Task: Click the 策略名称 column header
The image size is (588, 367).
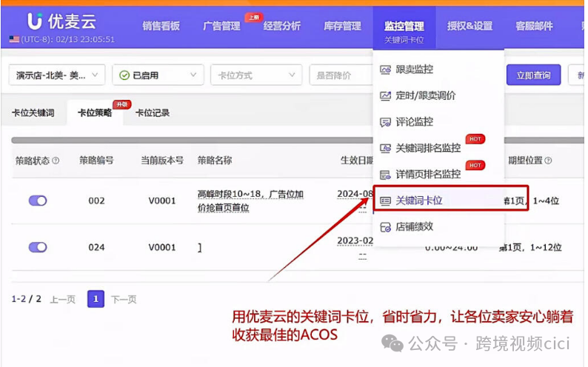Action: click(x=215, y=161)
